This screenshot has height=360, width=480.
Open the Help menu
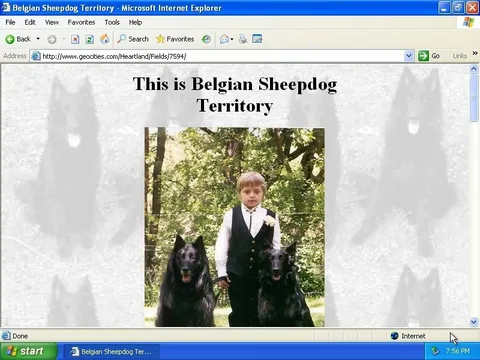coord(135,22)
